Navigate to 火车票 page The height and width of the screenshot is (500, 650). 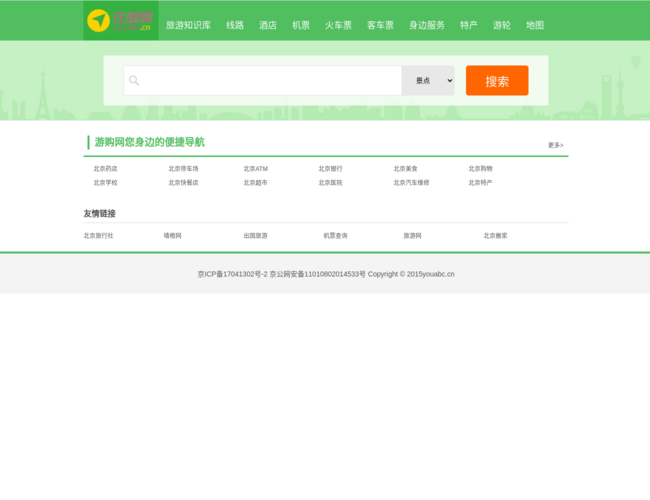click(x=338, y=25)
